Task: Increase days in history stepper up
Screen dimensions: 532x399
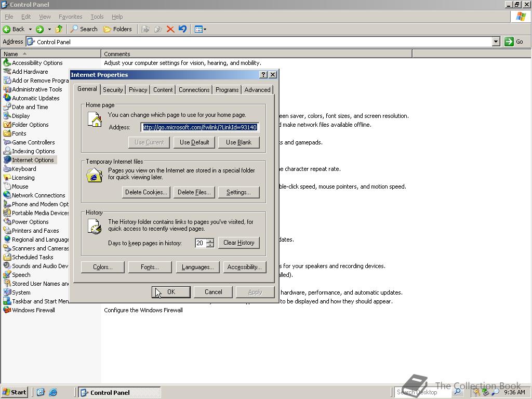Action: pos(210,241)
